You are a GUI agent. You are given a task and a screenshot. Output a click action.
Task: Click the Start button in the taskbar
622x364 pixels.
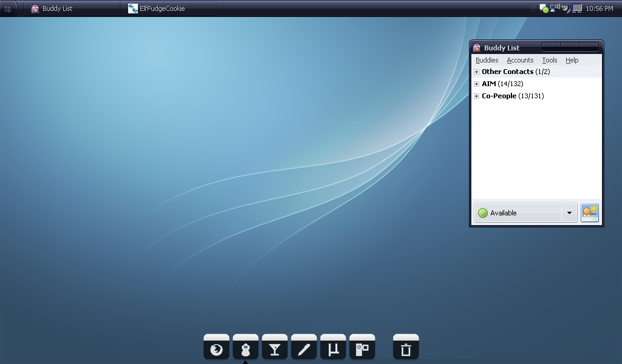pos(8,8)
